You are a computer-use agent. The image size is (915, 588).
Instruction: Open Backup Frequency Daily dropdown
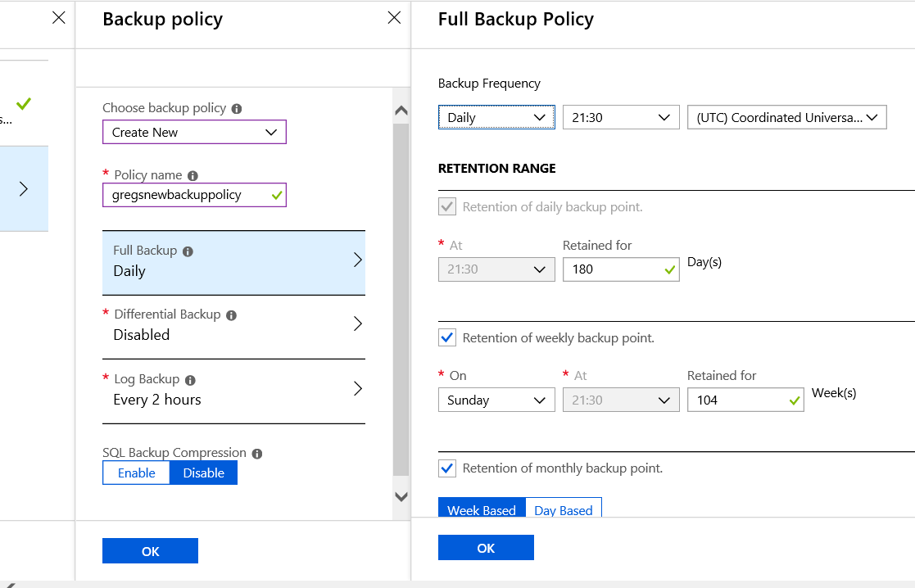[x=496, y=117]
